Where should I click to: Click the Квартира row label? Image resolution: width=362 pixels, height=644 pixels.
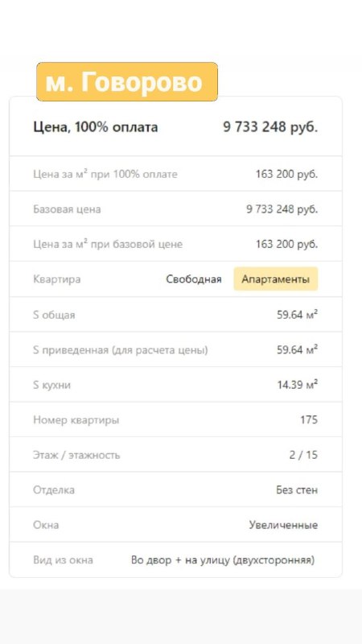tap(56, 279)
